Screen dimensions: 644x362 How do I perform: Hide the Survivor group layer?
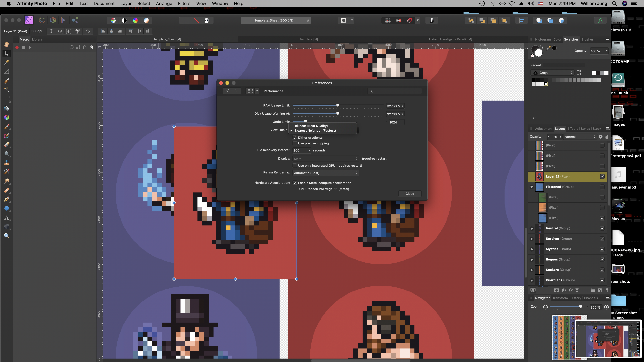pyautogui.click(x=602, y=239)
